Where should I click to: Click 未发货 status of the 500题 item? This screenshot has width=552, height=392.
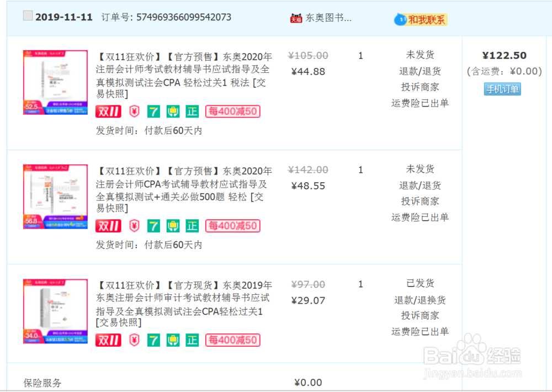(420, 169)
